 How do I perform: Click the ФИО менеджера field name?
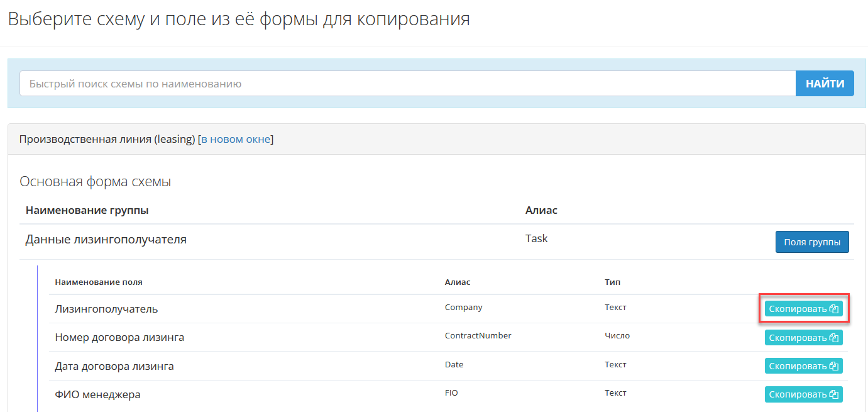coord(97,394)
